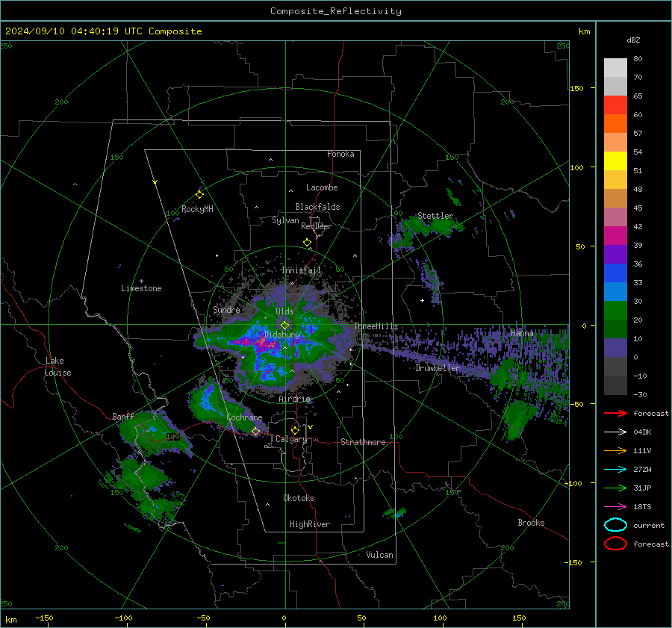Click the Didsbury town label

click(282, 335)
